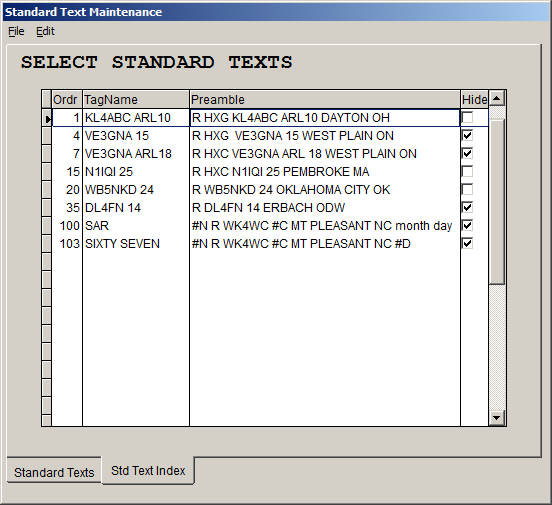The image size is (552, 505).
Task: Click TagName cell KL4ABC ARL10
Action: (x=136, y=118)
